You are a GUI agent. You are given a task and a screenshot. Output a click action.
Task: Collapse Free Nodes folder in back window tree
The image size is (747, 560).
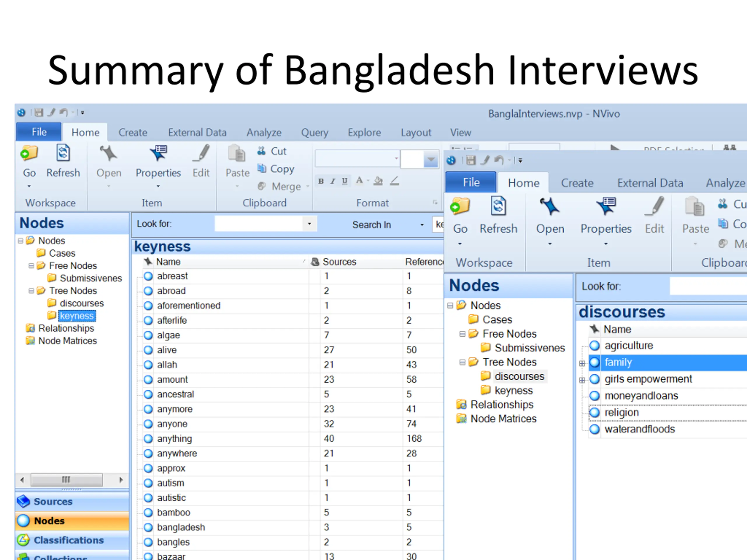click(x=31, y=266)
